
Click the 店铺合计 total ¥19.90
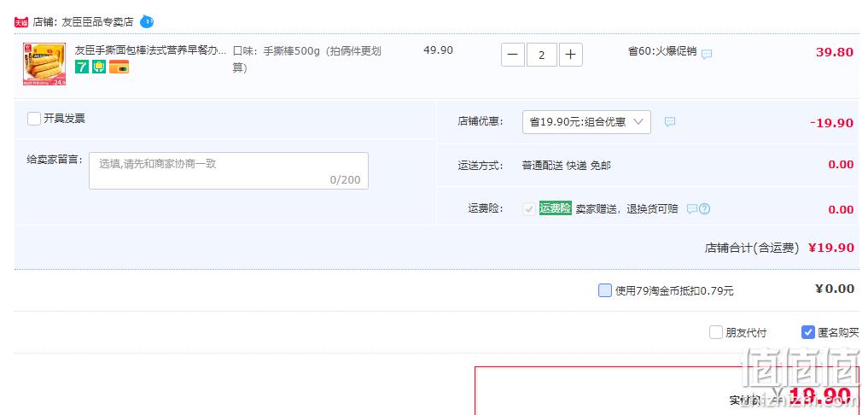tap(831, 248)
